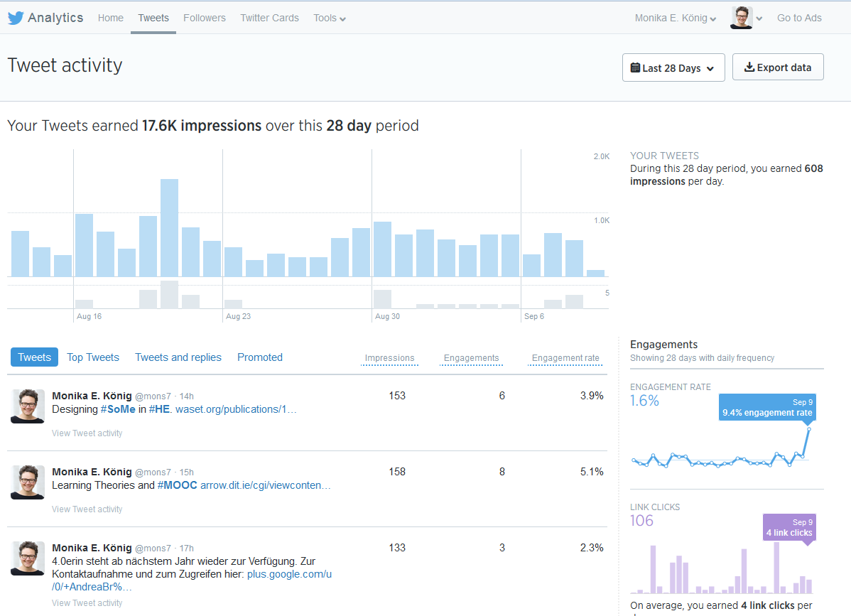851x616 pixels.
Task: Click the tallest impressions bar in chart
Action: tap(169, 227)
